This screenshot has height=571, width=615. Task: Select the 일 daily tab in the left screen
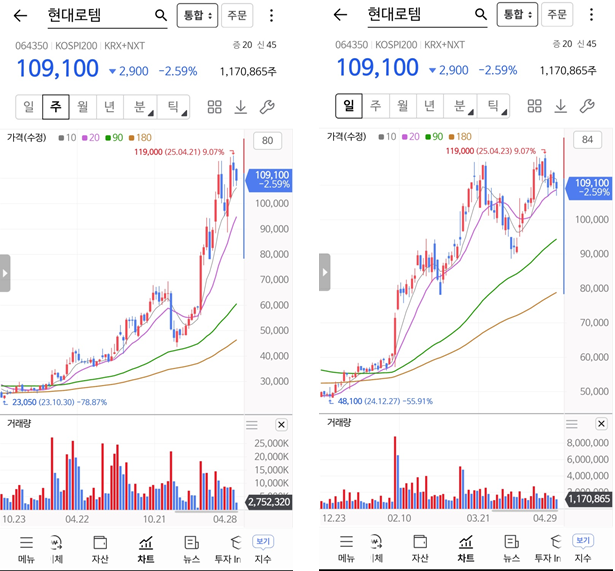coord(29,107)
